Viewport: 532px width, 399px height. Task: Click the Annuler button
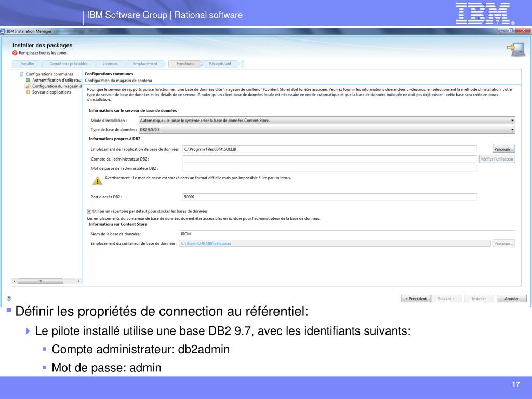pos(512,299)
